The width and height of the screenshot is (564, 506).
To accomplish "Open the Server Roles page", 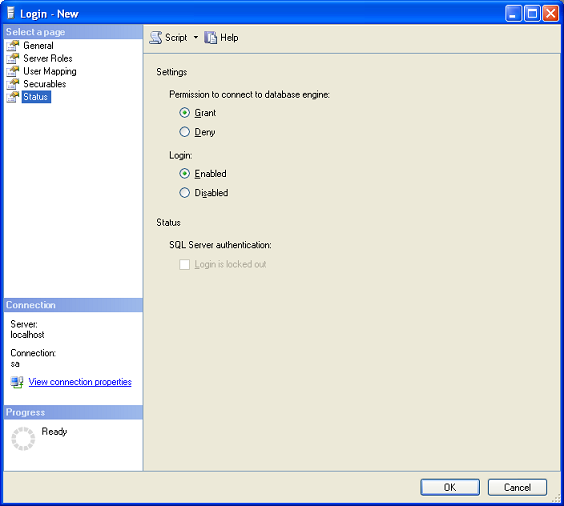I will pos(48,58).
